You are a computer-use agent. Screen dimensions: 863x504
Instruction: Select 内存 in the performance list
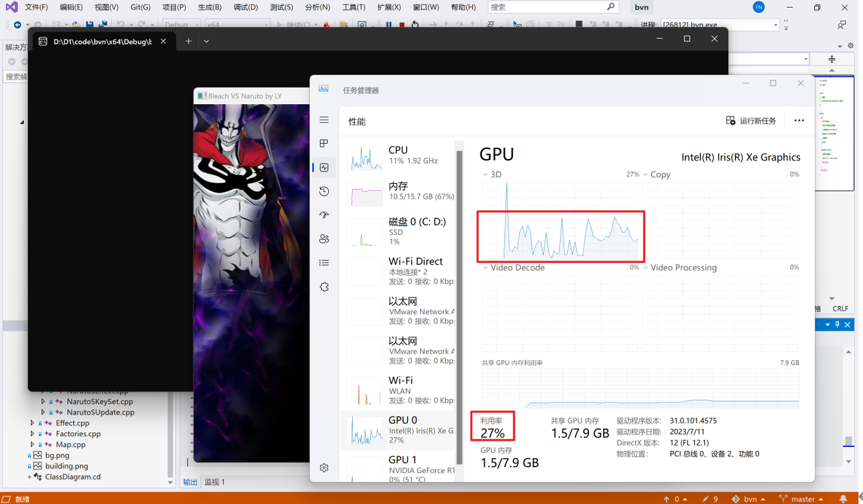pyautogui.click(x=398, y=192)
